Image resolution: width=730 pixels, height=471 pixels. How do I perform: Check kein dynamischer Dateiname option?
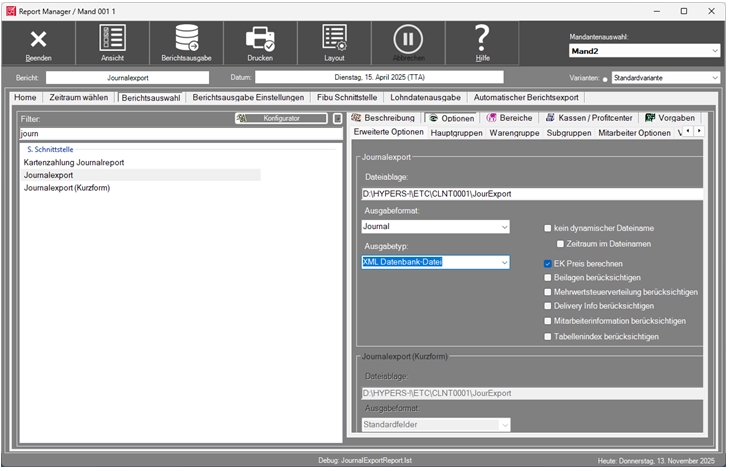(548, 228)
